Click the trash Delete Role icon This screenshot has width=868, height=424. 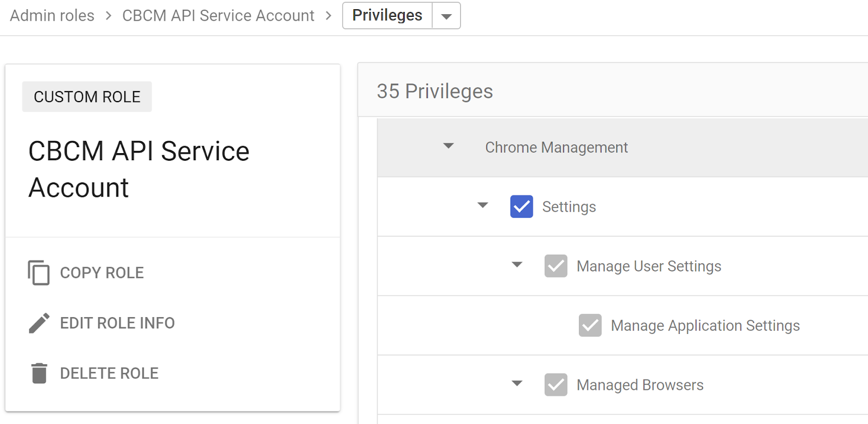tap(39, 373)
